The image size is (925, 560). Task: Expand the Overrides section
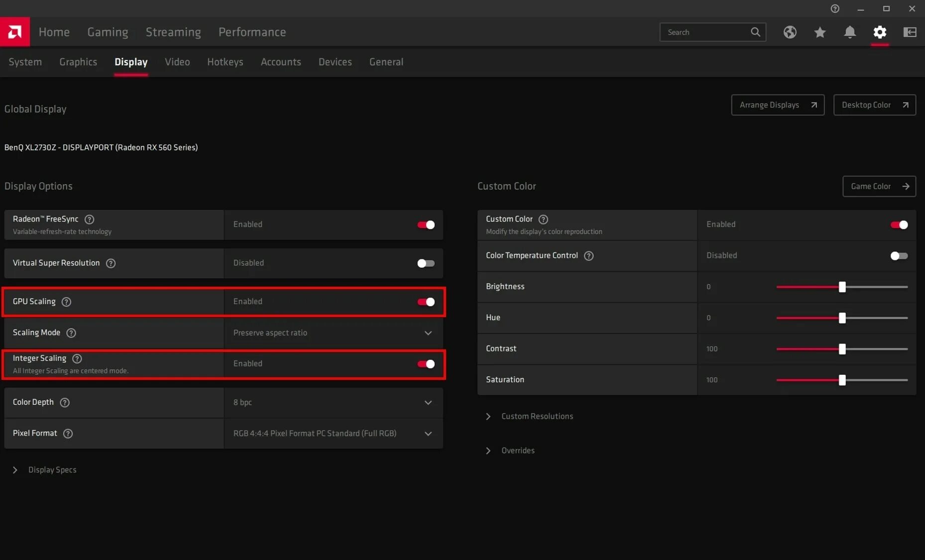point(510,450)
